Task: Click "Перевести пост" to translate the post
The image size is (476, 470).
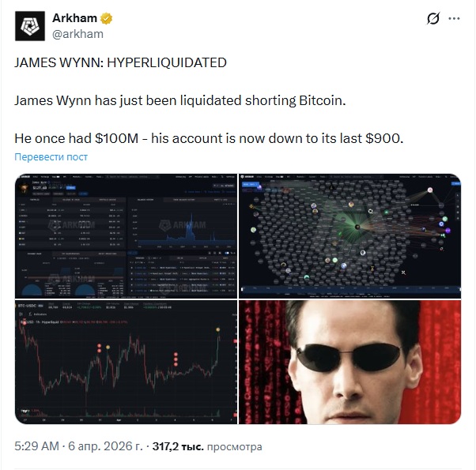Action: point(51,156)
